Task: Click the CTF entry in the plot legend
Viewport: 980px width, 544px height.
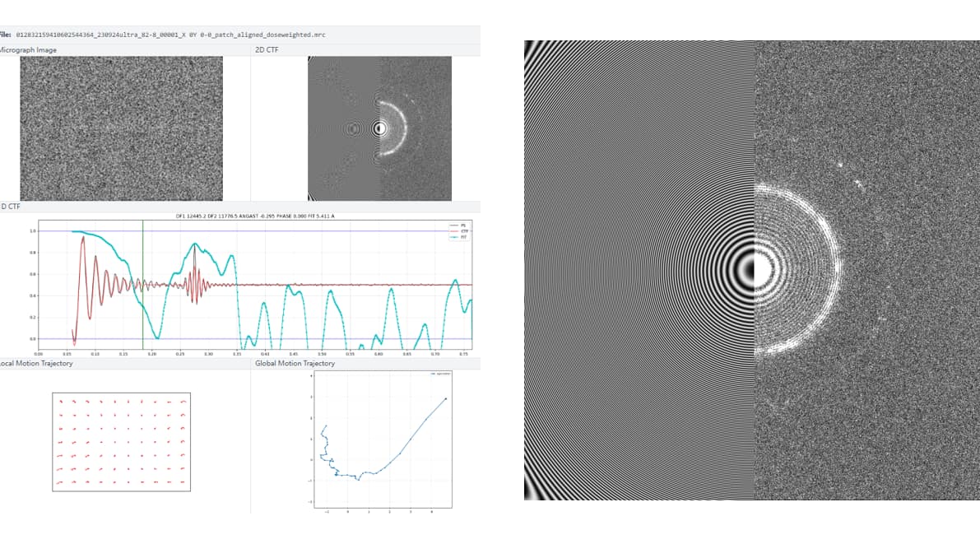Action: tap(459, 231)
